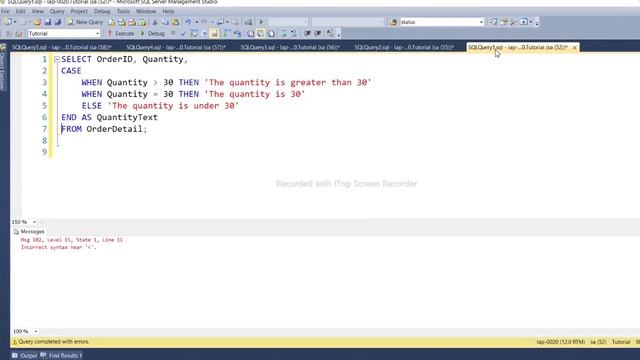Click the Decrease Indent icon
640x360 pixels.
tap(307, 33)
